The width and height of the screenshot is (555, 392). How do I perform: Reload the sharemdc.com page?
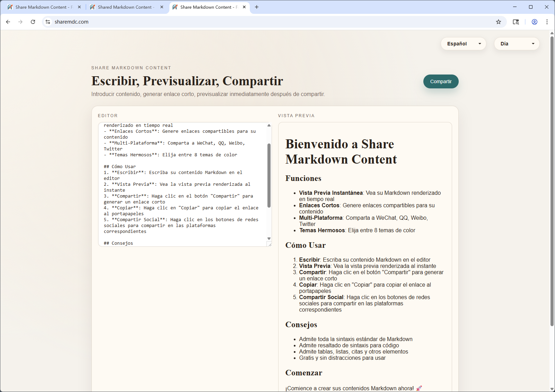pos(33,22)
